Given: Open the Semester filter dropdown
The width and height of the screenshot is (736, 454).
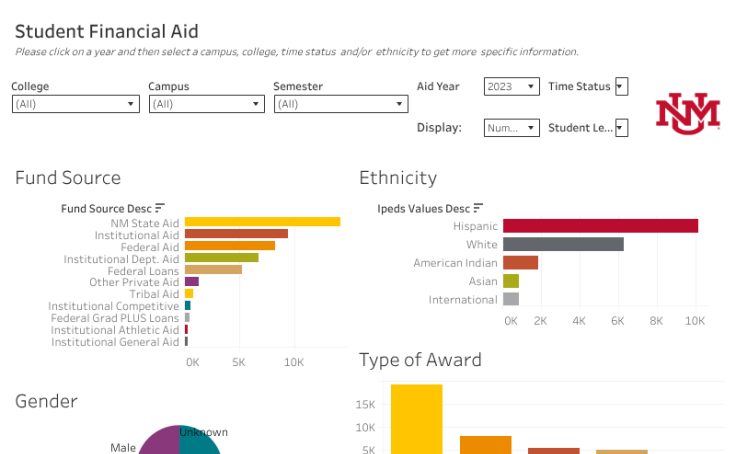Looking at the screenshot, I should tap(341, 104).
